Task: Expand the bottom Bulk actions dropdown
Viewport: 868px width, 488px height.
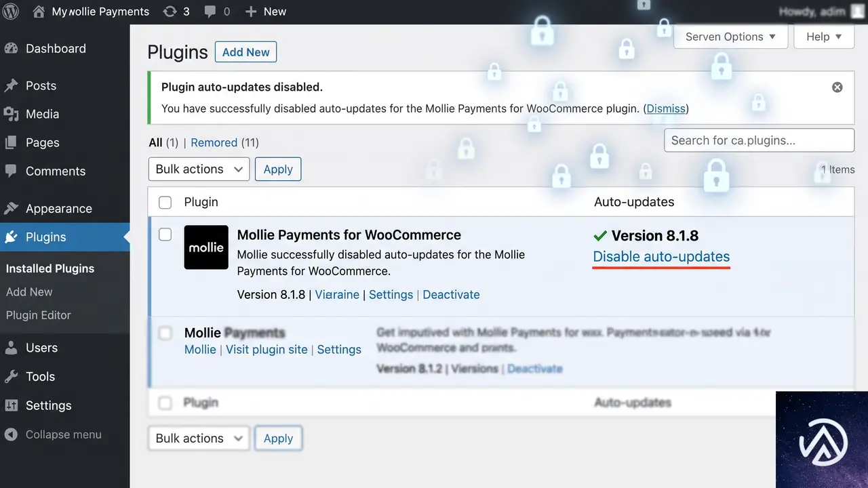Action: 199,438
